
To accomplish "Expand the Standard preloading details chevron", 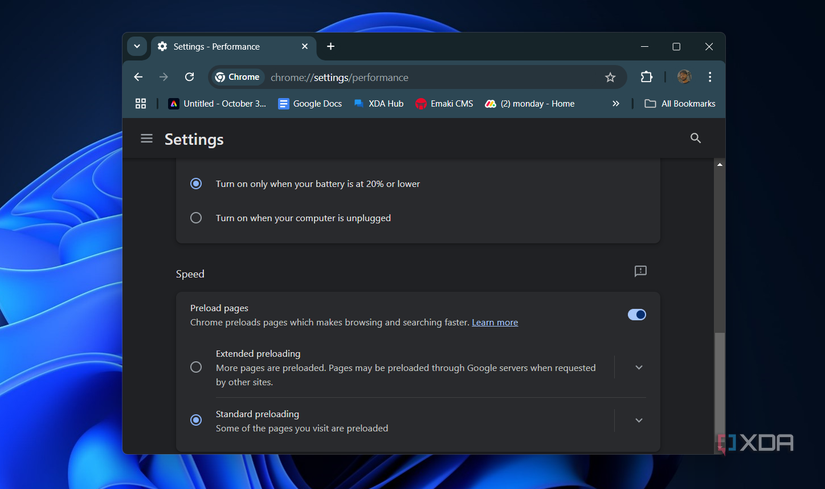I will [x=639, y=420].
